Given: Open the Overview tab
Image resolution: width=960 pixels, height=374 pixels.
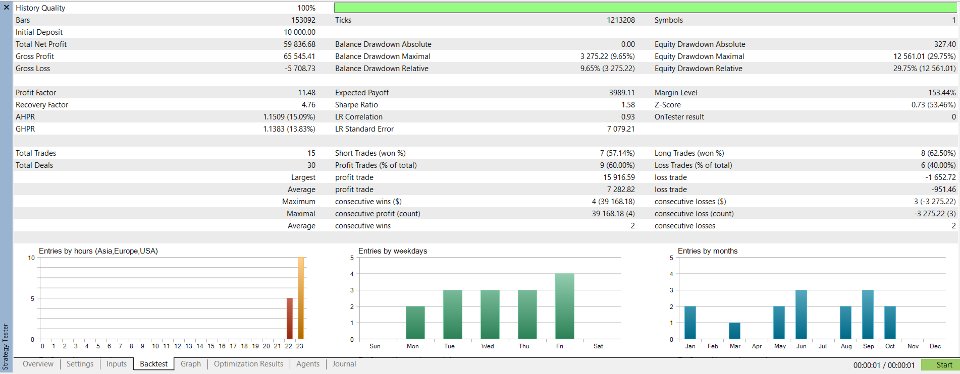Looking at the screenshot, I should pyautogui.click(x=37, y=364).
